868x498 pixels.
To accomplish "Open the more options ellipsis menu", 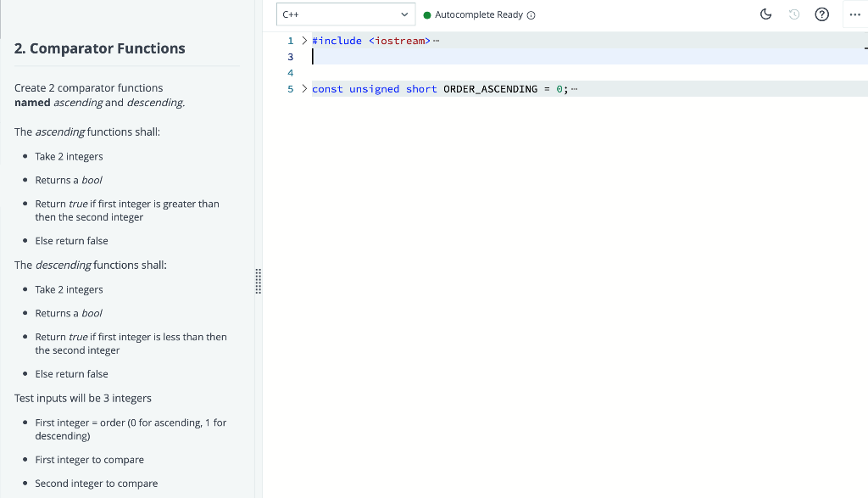I will click(854, 14).
